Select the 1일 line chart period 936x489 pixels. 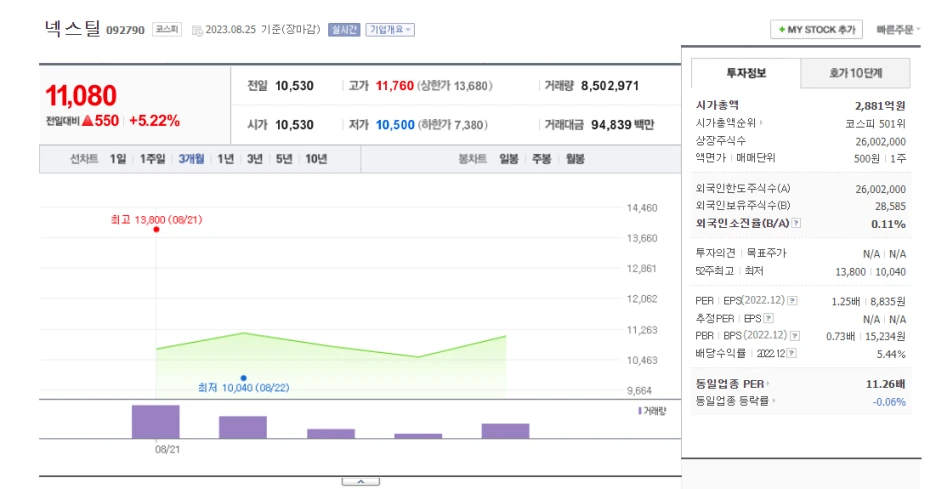118,159
